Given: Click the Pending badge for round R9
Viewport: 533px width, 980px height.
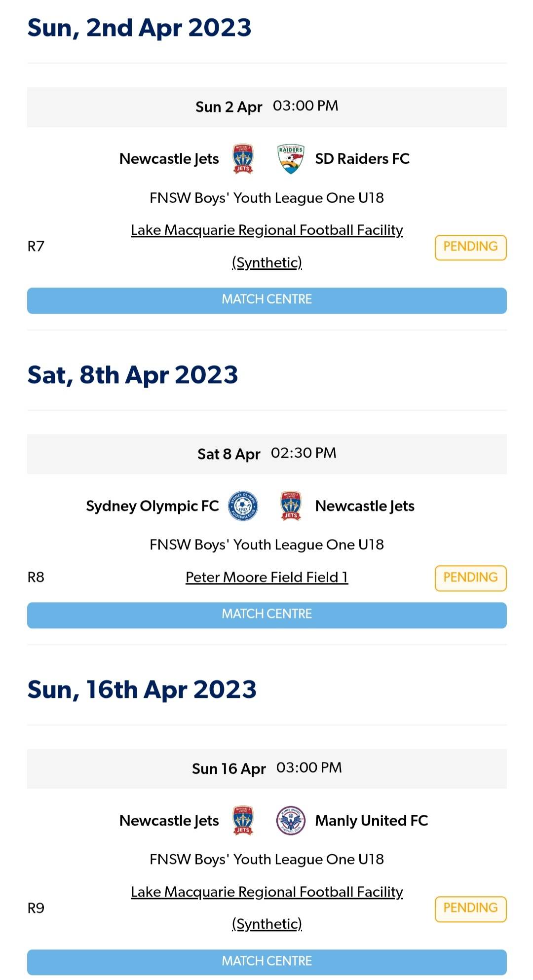Looking at the screenshot, I should click(x=470, y=908).
